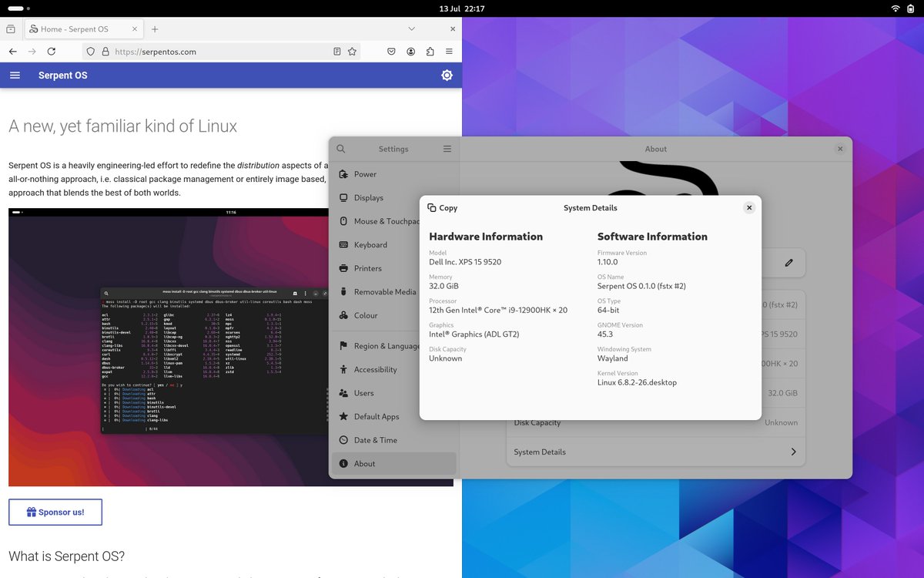Click the Sponsor us! button
Screen dimensions: 924x578
point(55,512)
